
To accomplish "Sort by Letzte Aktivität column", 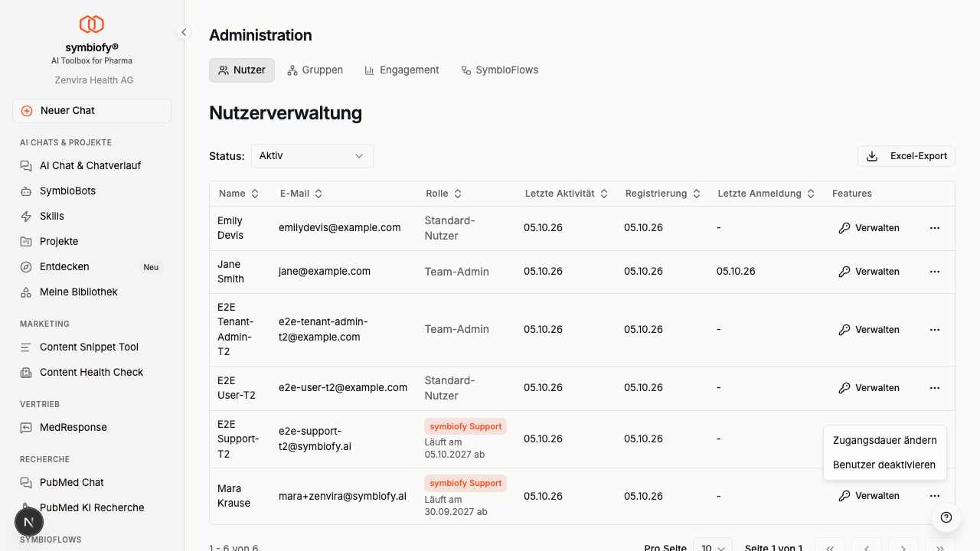I will 567,194.
